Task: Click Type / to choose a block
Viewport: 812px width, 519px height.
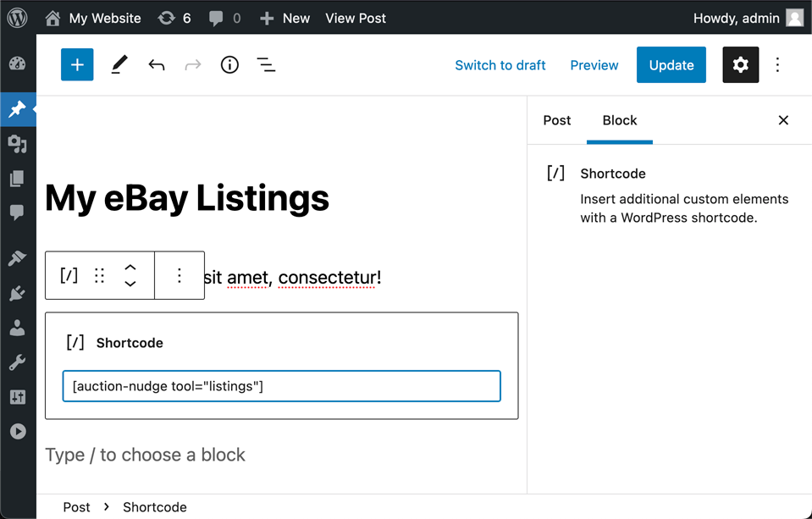Action: (x=145, y=455)
